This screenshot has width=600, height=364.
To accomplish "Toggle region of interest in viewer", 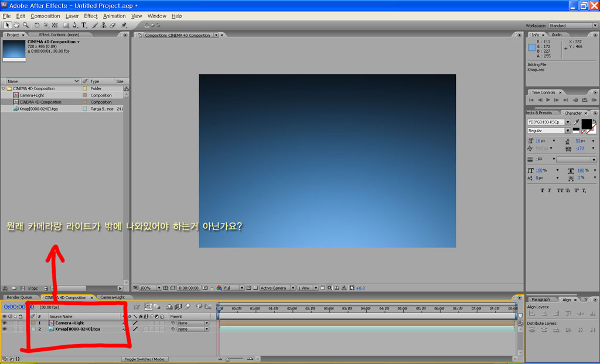I will pos(248,288).
